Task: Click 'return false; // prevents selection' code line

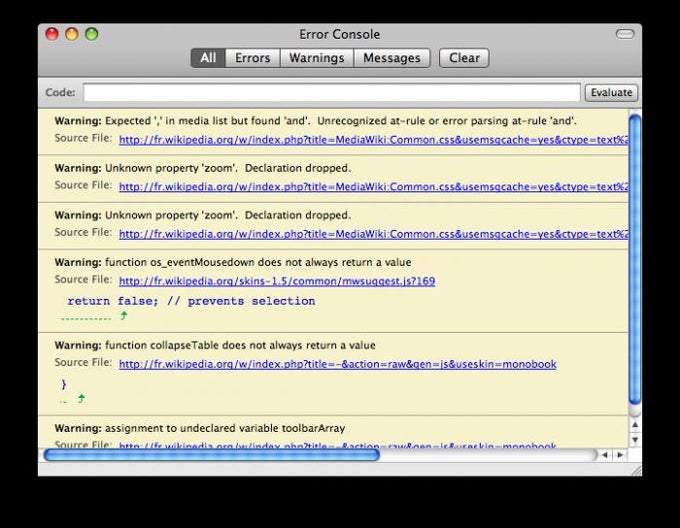Action: 191,301
